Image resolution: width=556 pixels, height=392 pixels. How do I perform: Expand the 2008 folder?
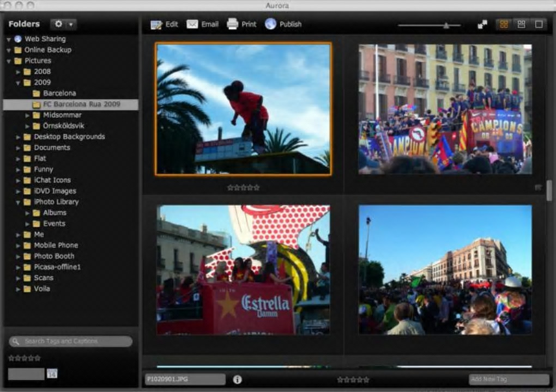[x=18, y=72]
